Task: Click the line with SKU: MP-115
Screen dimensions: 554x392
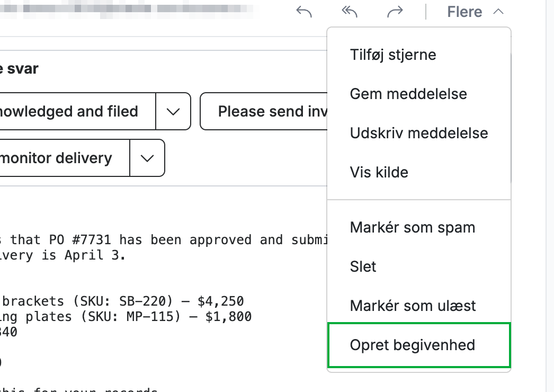Action: click(126, 316)
